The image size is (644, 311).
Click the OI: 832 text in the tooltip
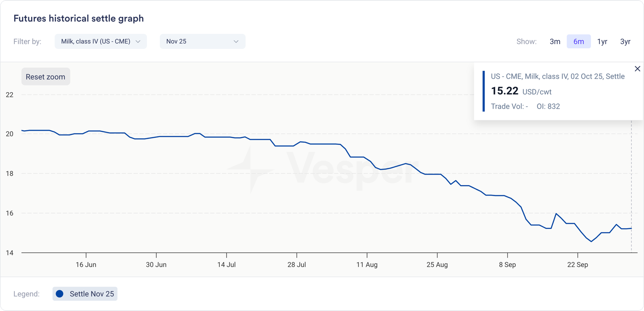point(548,107)
